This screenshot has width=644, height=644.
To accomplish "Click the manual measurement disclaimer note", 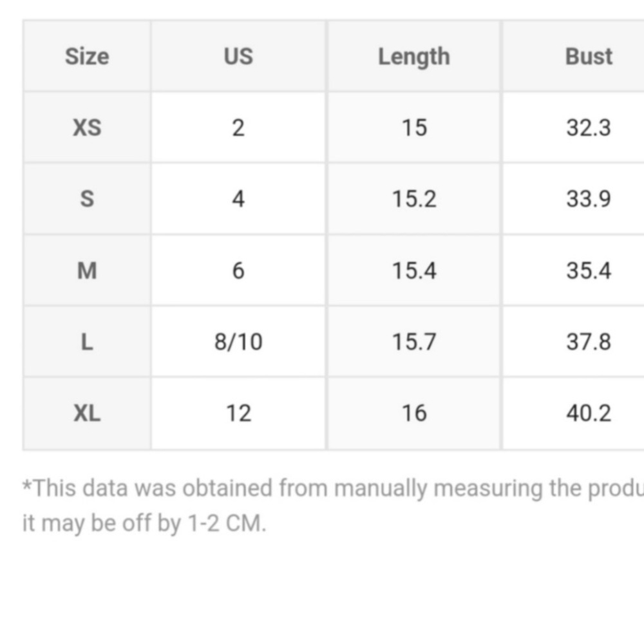I will tap(333, 506).
